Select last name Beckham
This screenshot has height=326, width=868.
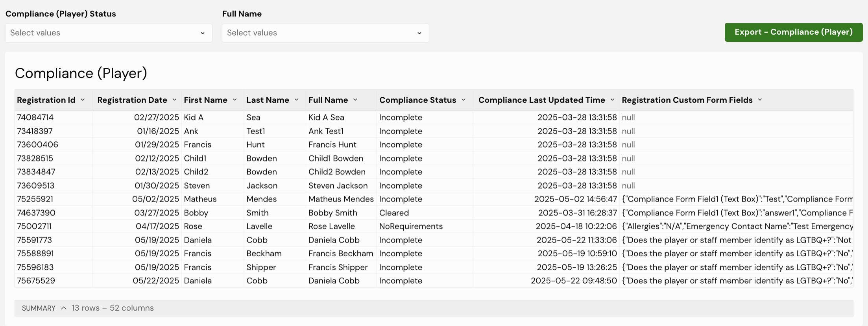click(x=264, y=254)
